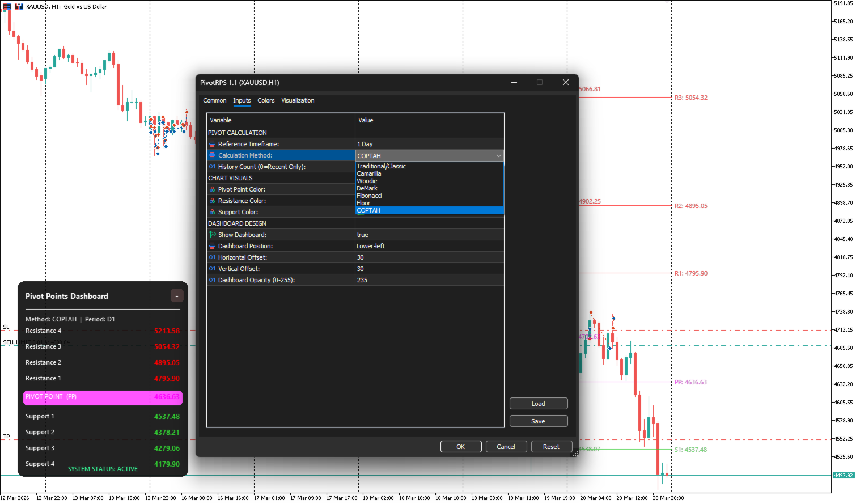The height and width of the screenshot is (504, 860).
Task: Click the red-blue grid icon beside XAUUSD
Action: [x=7, y=6]
